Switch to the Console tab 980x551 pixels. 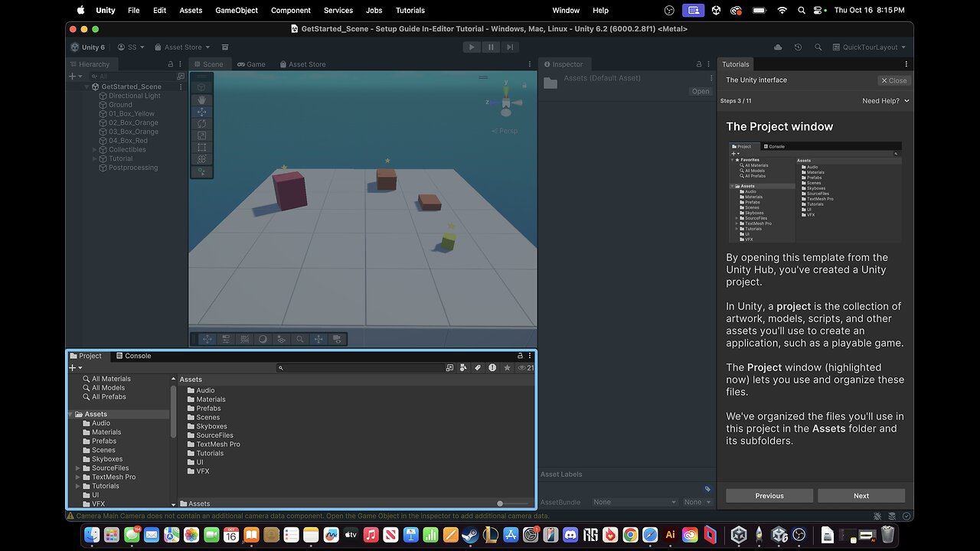[x=133, y=356]
